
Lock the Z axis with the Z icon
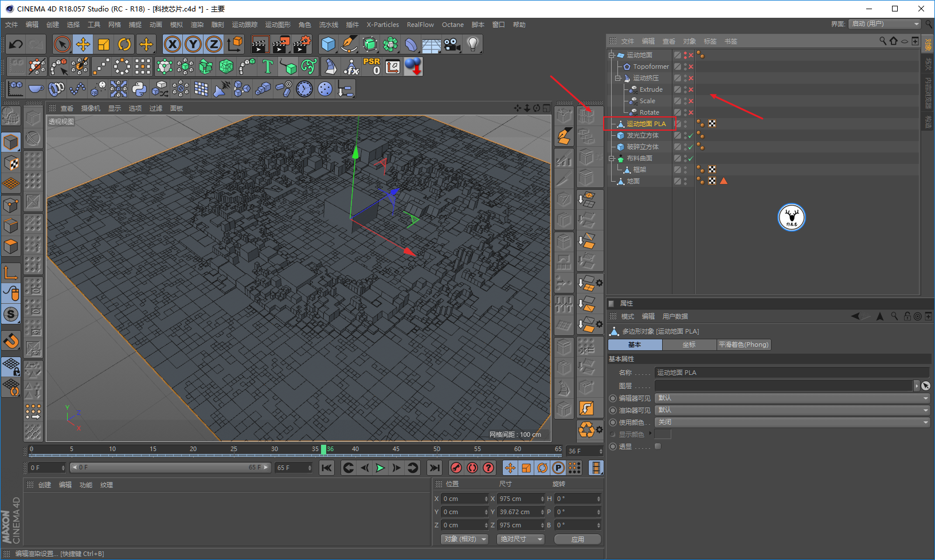[x=214, y=44]
